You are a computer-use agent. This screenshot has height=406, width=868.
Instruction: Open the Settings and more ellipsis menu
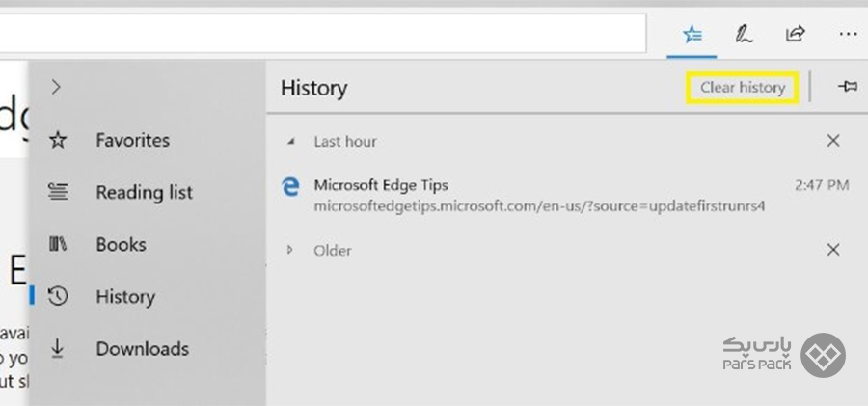coord(848,35)
